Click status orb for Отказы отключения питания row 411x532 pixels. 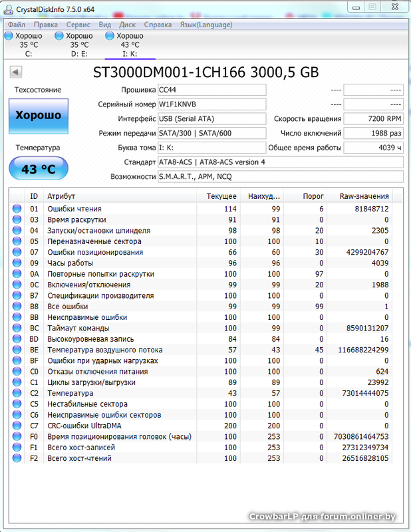coord(17,372)
